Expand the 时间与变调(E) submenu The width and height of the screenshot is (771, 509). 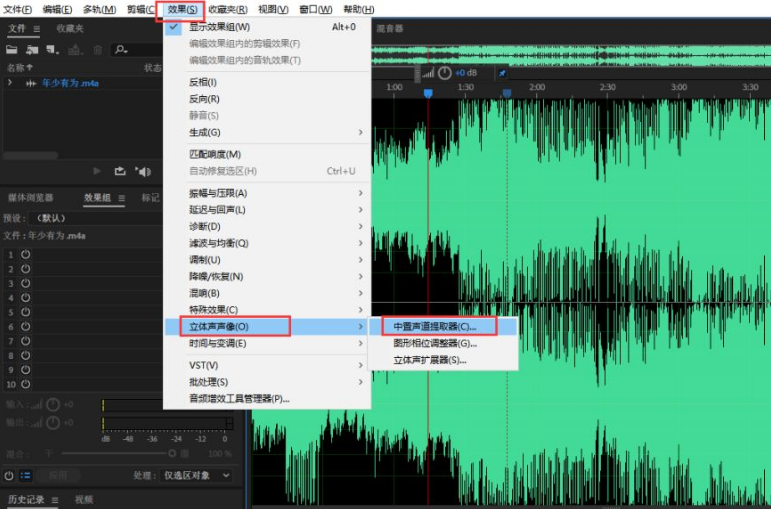click(x=267, y=343)
